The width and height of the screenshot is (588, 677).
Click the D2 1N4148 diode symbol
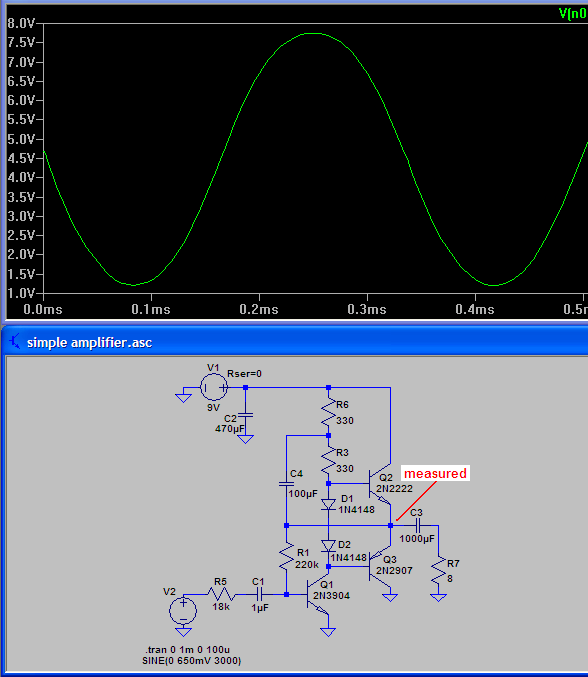pos(329,545)
